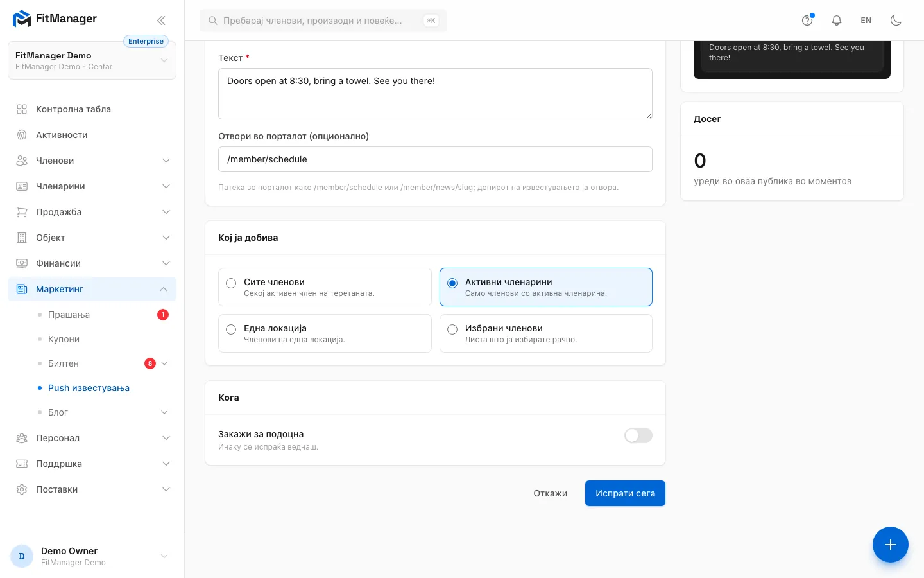Select the Активни членарини radio option
The width and height of the screenshot is (924, 578).
(452, 283)
